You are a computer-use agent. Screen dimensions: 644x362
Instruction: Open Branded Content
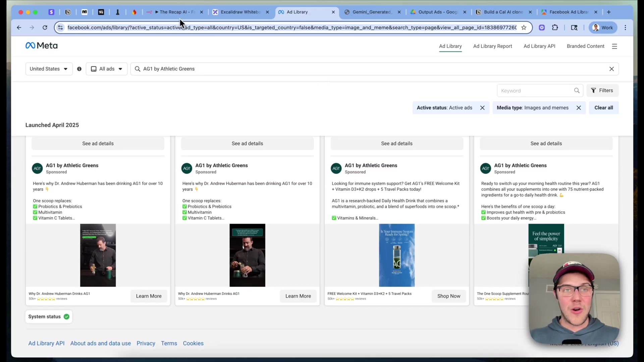(x=585, y=46)
